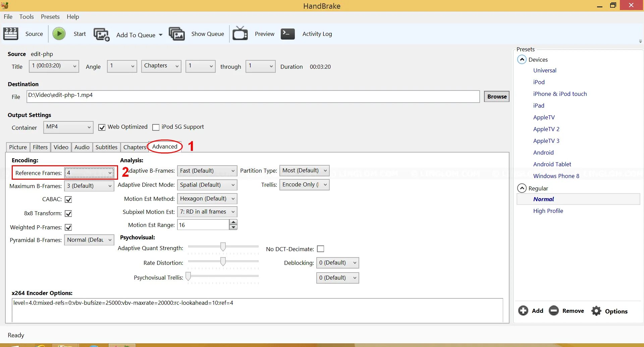The height and width of the screenshot is (347, 644).
Task: Switch to the Chapters tab
Action: pyautogui.click(x=135, y=147)
